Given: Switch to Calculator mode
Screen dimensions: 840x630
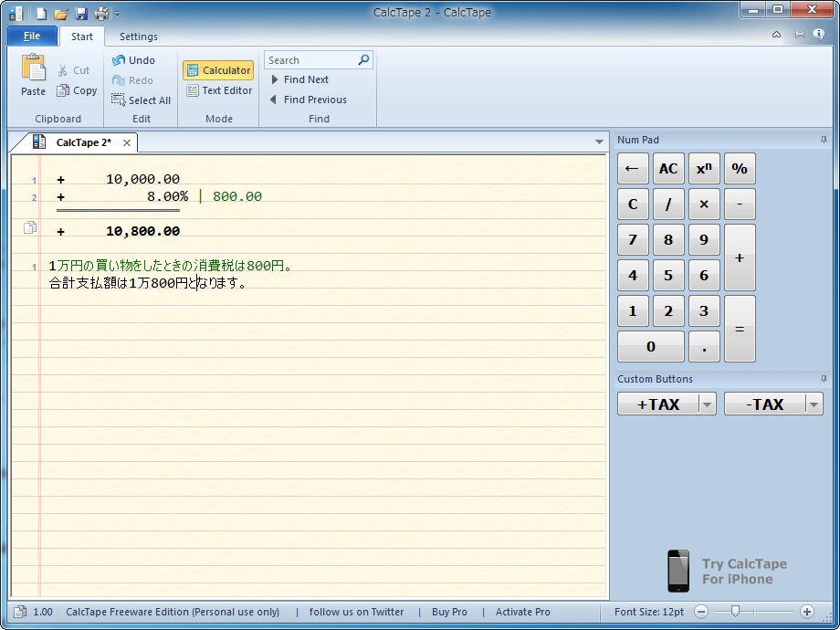Looking at the screenshot, I should 218,70.
